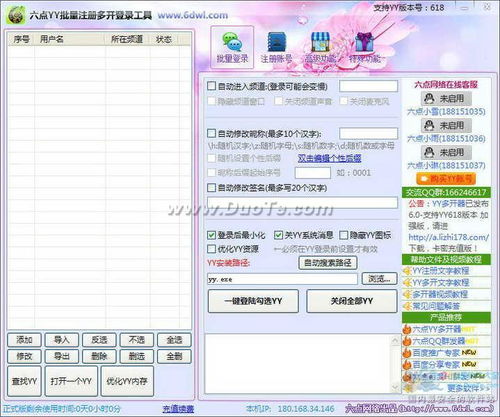Enable 自动进入频道 checkbox
Image resolution: width=500 pixels, height=417 pixels.
pos(211,86)
